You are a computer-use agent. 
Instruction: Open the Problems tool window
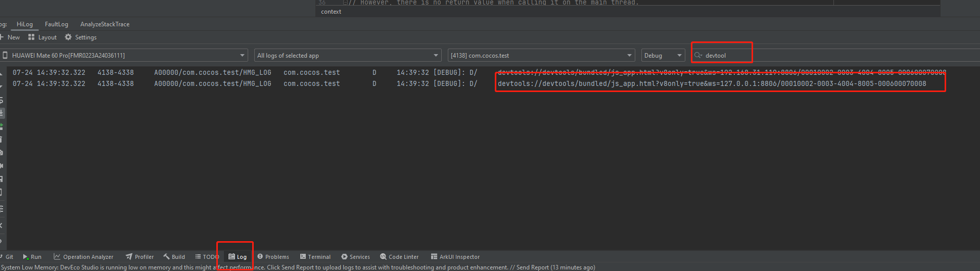coord(273,257)
